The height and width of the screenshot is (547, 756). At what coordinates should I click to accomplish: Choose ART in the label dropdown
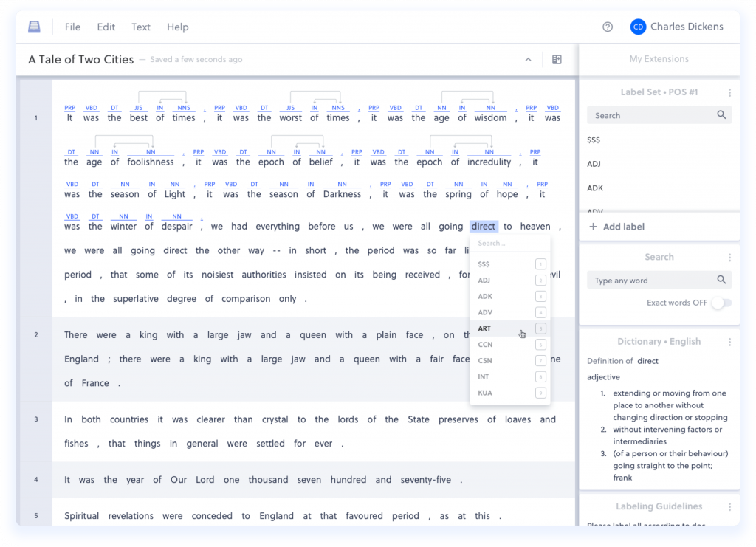[x=510, y=328]
